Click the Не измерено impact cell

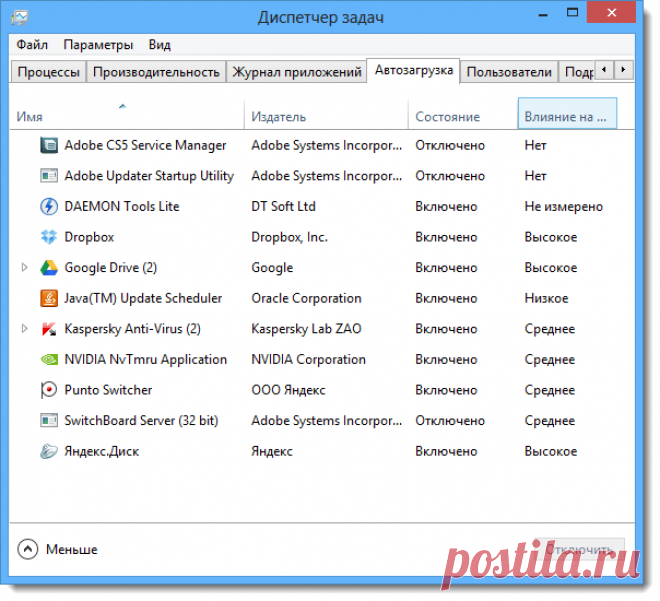click(564, 207)
